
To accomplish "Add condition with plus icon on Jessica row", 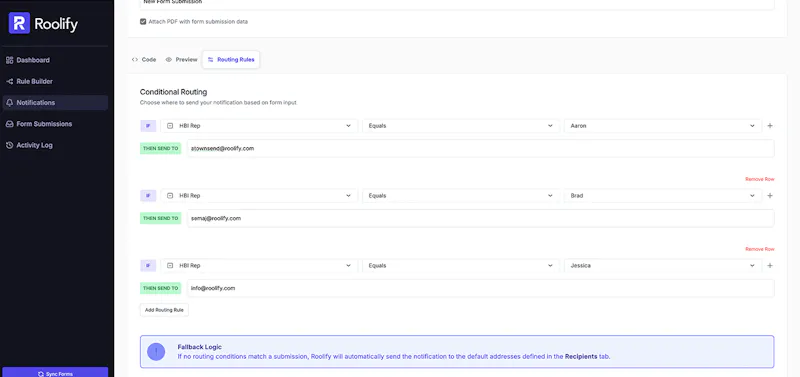I will tap(770, 266).
